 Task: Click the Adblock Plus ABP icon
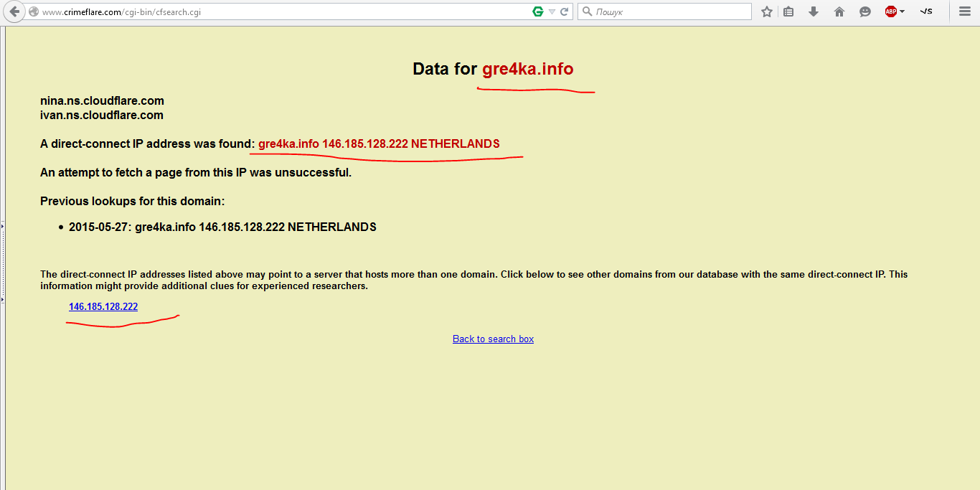click(890, 11)
